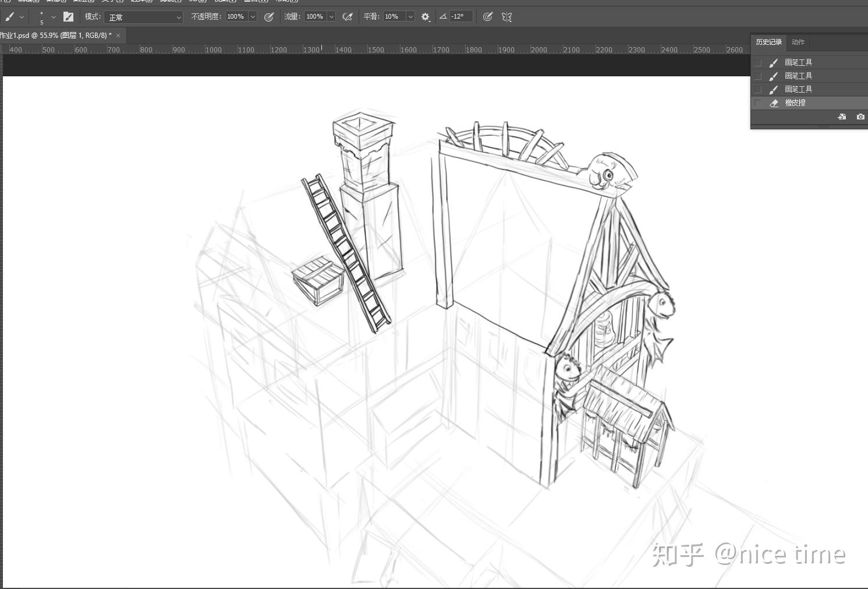This screenshot has height=589, width=868.
Task: Open the 模式 blend mode dropdown set to 正常
Action: point(144,17)
